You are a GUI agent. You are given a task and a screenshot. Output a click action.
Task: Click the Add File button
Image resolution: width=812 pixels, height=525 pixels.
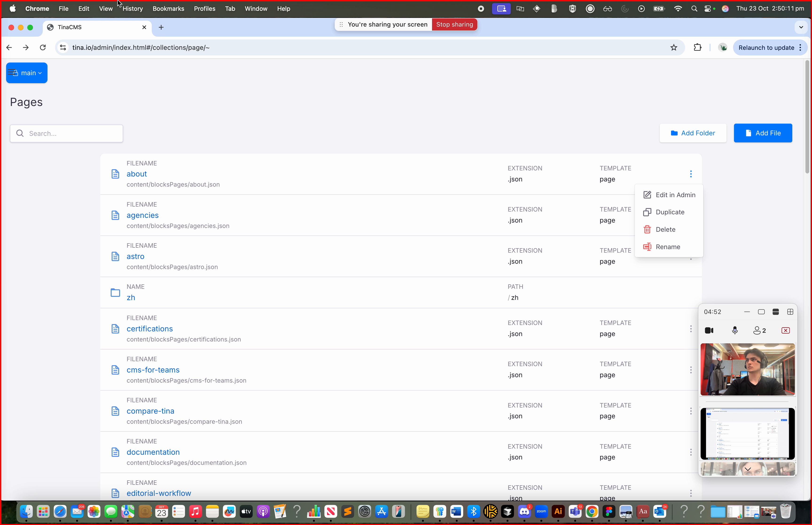(763, 133)
